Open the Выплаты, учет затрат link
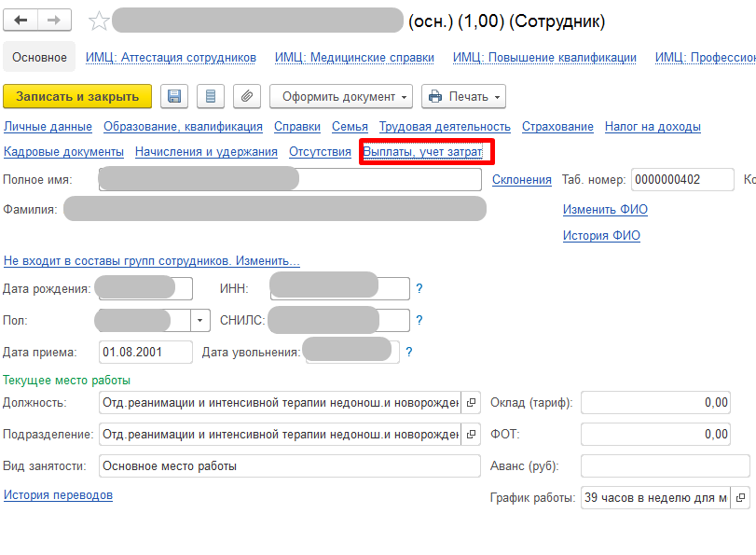The height and width of the screenshot is (555, 756). (422, 152)
